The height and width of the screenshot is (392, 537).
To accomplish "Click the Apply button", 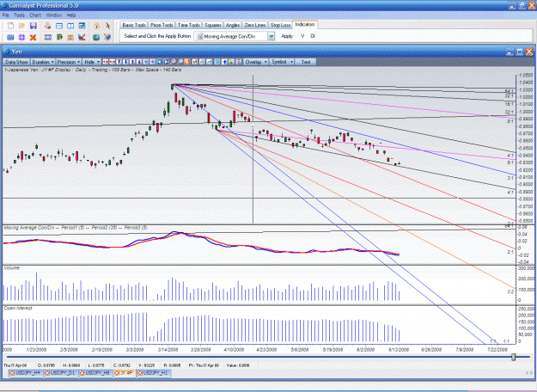I will [287, 36].
